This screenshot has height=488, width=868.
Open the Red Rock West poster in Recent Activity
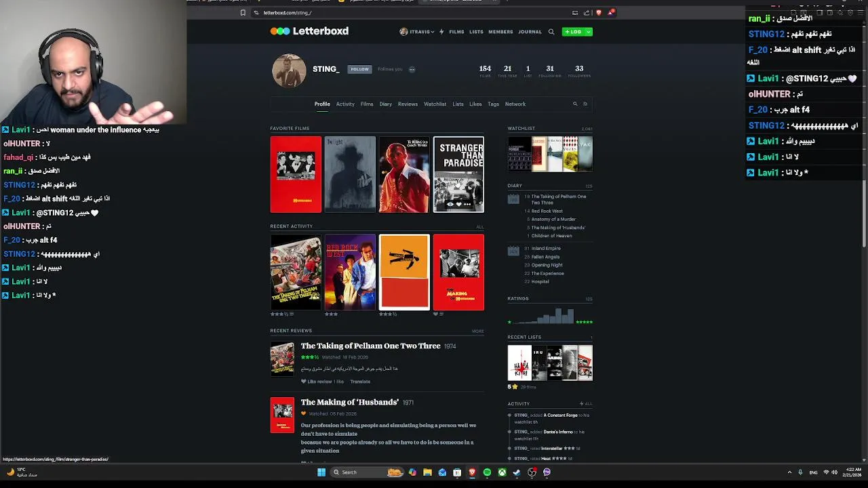pos(350,272)
